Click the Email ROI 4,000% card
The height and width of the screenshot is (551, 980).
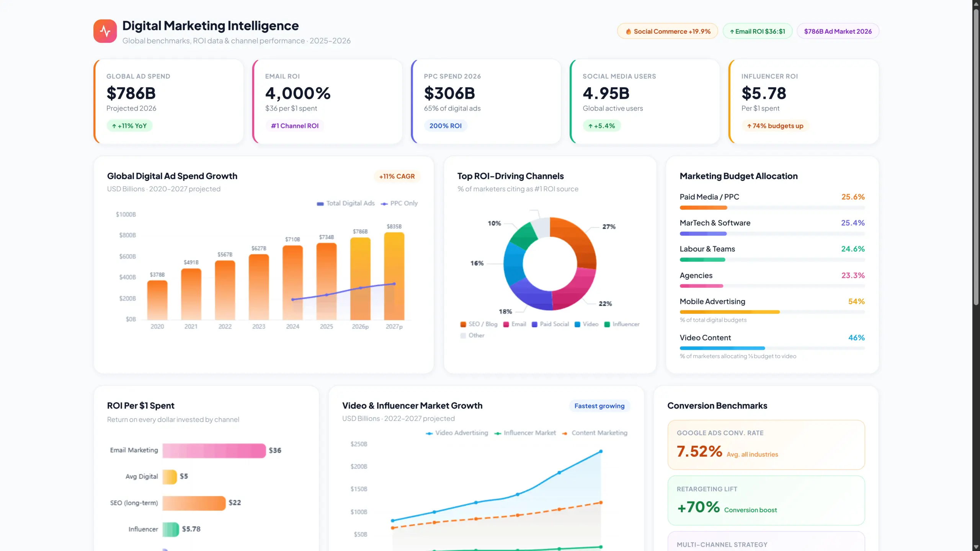327,101
